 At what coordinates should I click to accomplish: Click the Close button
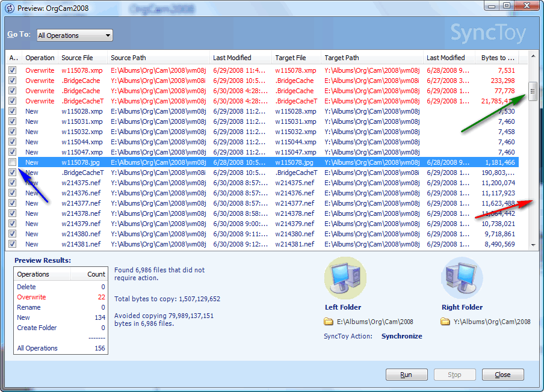point(502,375)
